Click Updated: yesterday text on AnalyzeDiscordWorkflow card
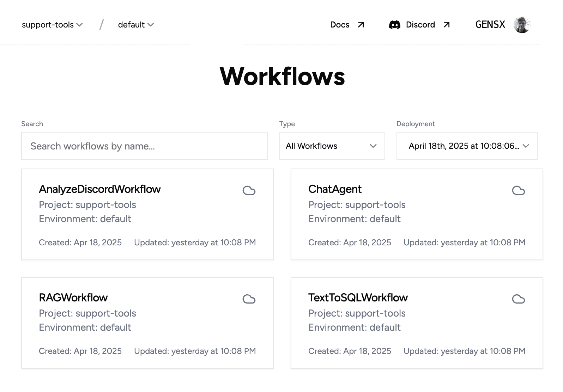Image resolution: width=563 pixels, height=392 pixels. [x=195, y=243]
